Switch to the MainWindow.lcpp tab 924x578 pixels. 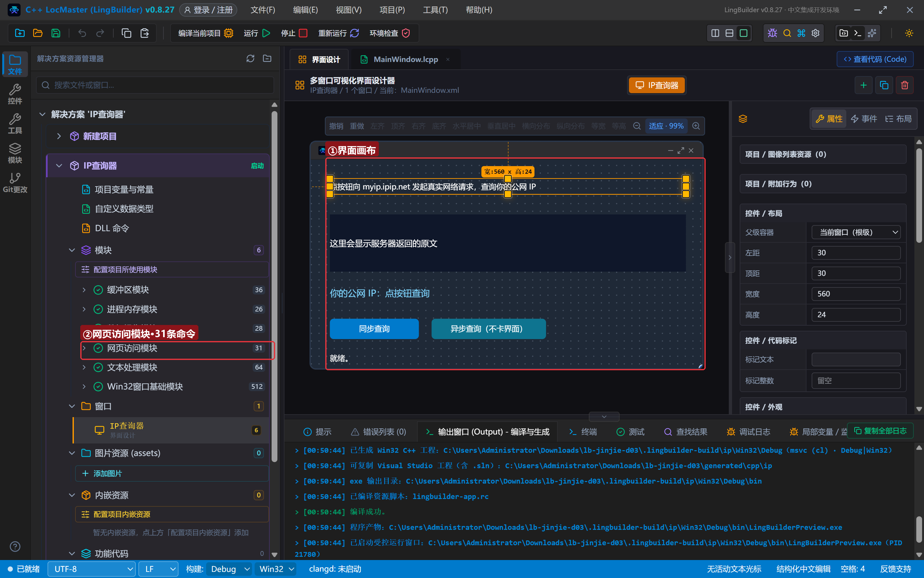click(405, 59)
